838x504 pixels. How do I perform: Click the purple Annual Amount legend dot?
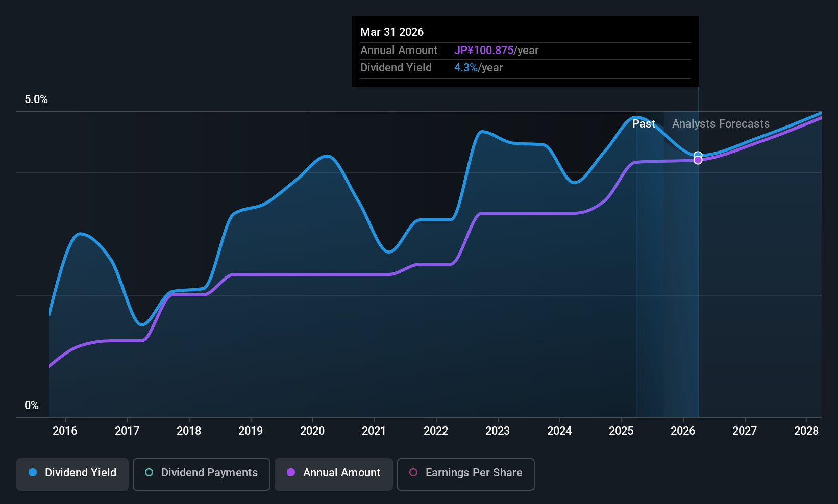coord(291,473)
